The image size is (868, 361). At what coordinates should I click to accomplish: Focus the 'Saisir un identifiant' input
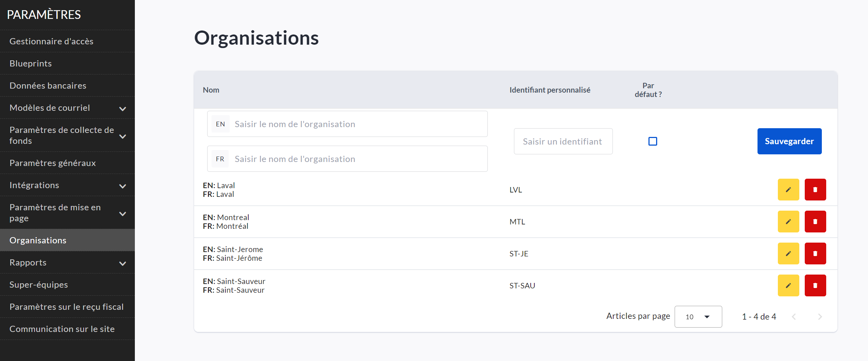[x=563, y=142]
